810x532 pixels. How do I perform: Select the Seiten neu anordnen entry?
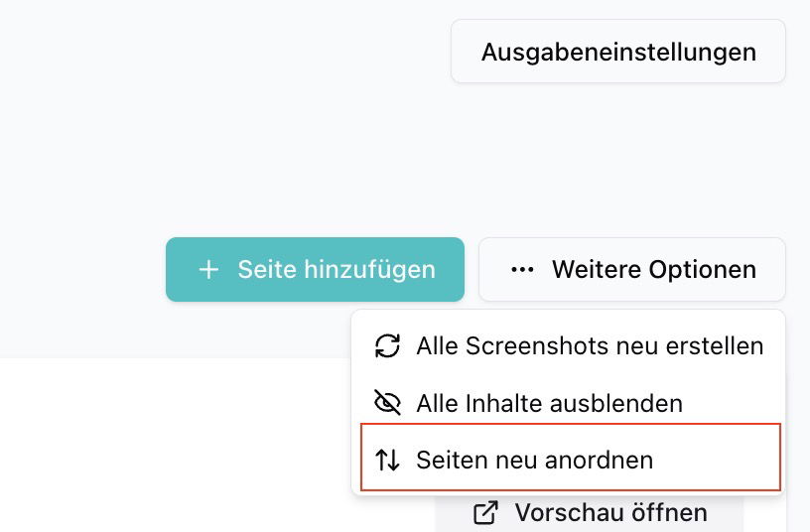point(534,460)
